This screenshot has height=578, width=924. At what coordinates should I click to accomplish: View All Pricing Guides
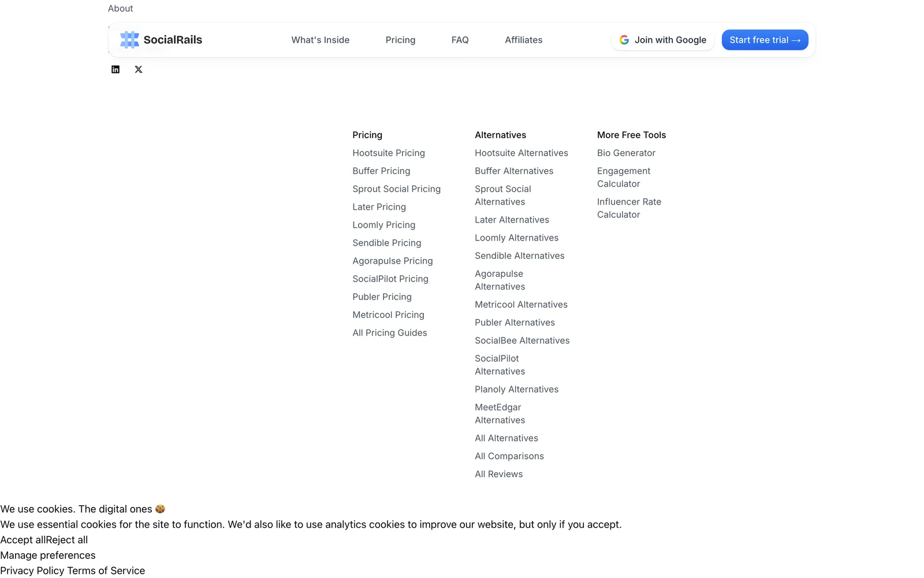[390, 333]
